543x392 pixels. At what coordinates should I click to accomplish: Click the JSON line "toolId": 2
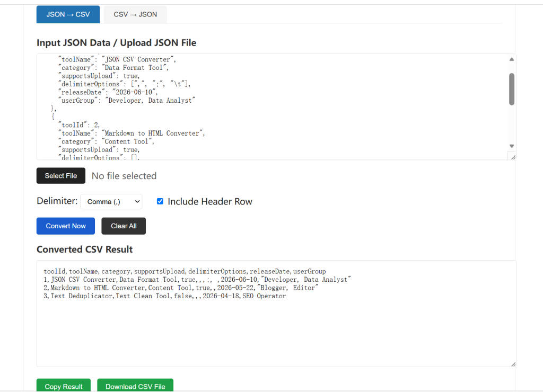click(x=79, y=125)
